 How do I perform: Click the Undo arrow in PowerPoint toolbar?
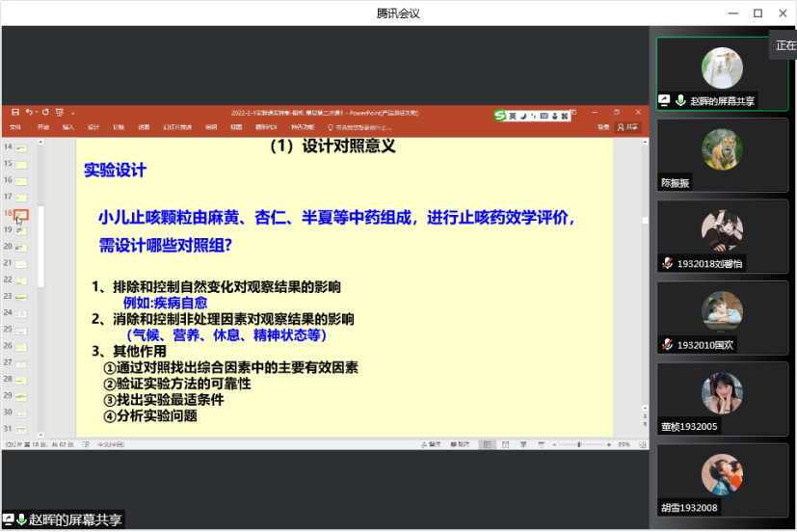click(29, 112)
